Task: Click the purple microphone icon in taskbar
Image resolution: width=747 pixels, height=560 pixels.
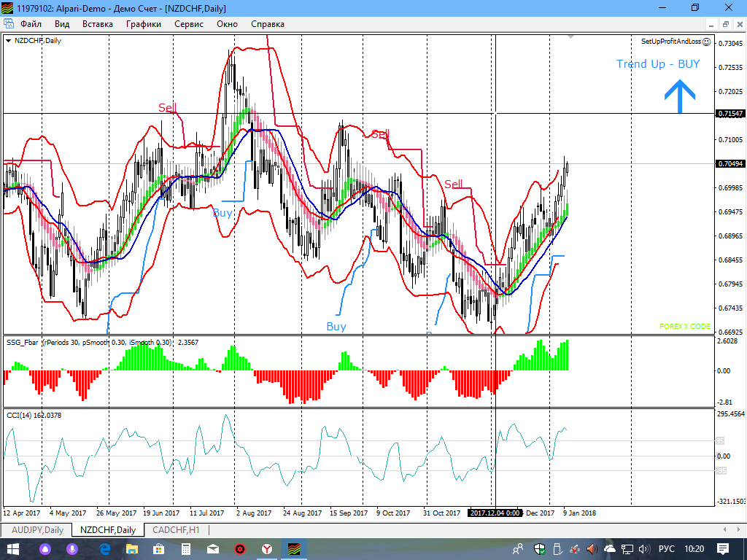Action: tap(72, 549)
